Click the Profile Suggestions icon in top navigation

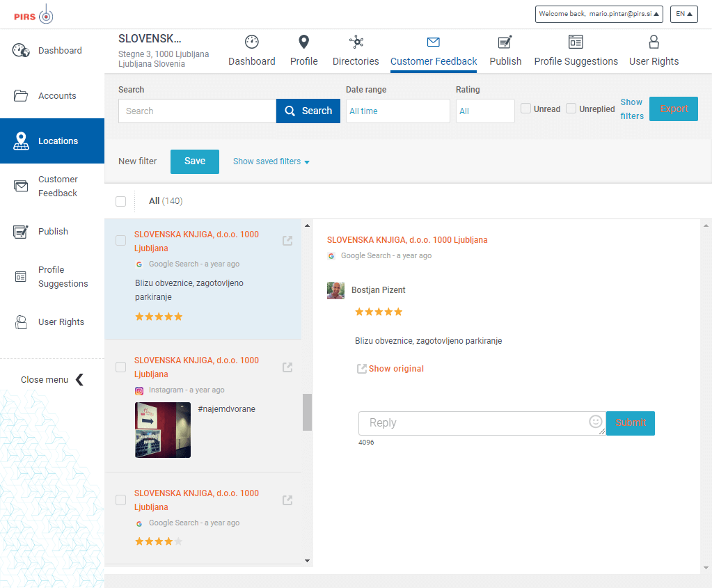point(576,42)
